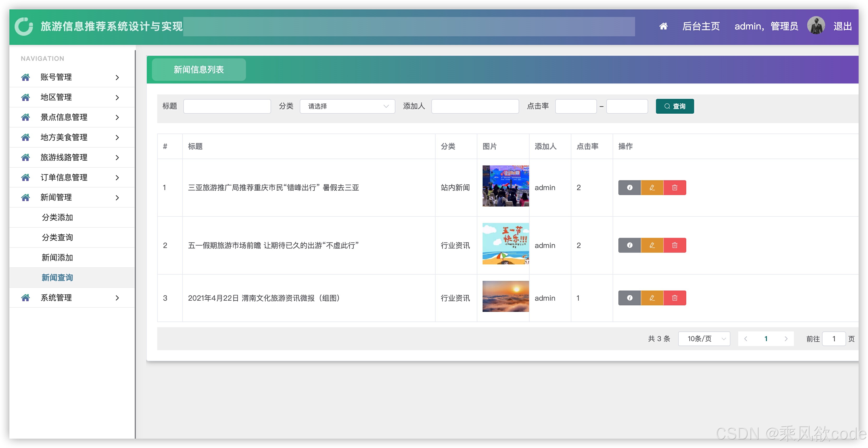
Task: Click the house icon beside 景点信息管理
Action: coord(26,117)
